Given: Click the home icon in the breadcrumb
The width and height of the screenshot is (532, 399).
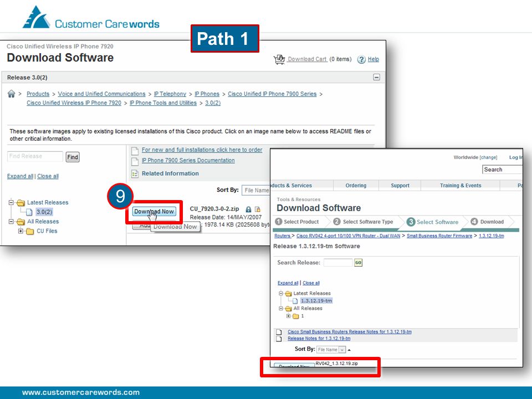Looking at the screenshot, I should point(11,94).
